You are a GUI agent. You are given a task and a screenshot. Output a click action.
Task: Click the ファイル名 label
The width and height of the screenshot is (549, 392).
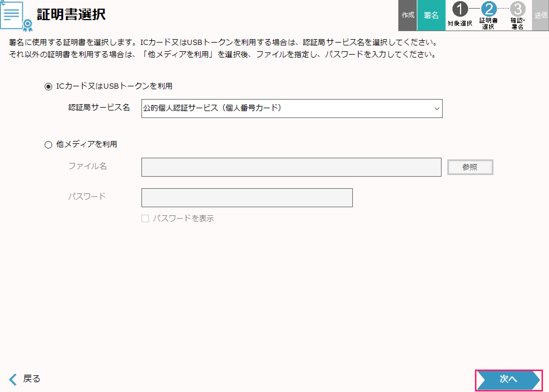pos(88,166)
